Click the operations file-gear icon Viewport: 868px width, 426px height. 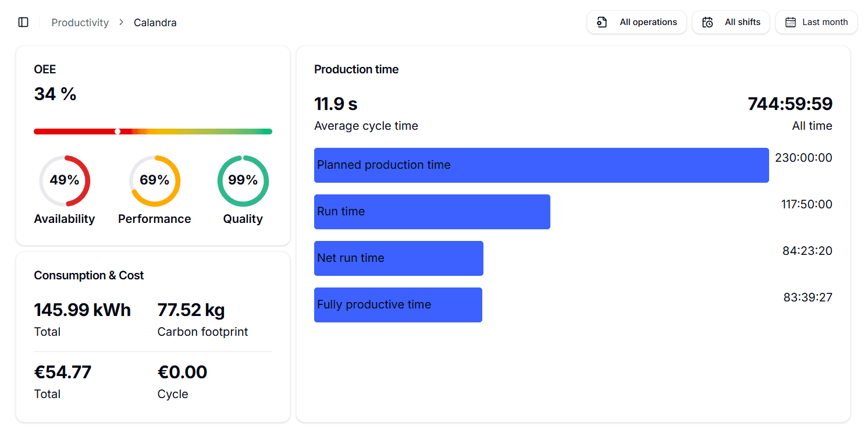click(x=602, y=22)
